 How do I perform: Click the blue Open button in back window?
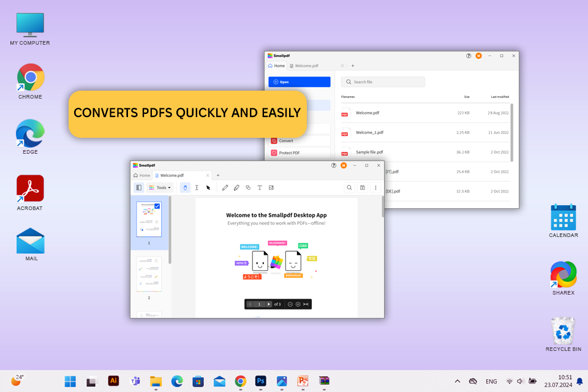300,82
